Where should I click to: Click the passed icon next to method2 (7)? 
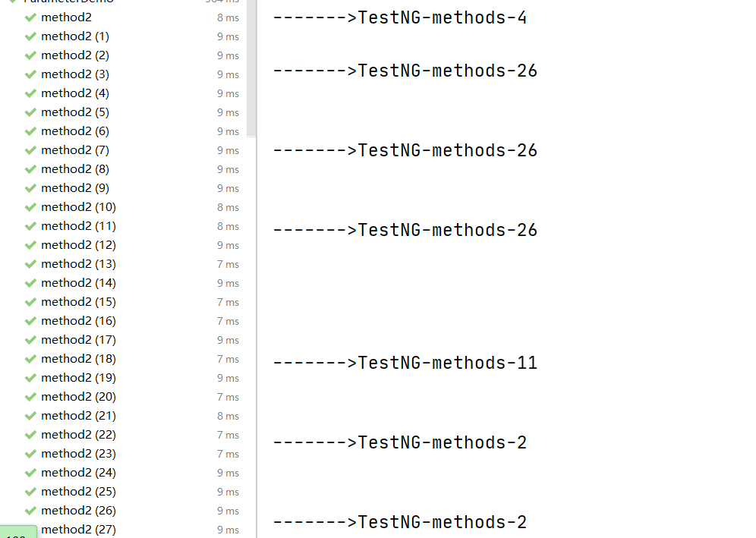click(30, 150)
